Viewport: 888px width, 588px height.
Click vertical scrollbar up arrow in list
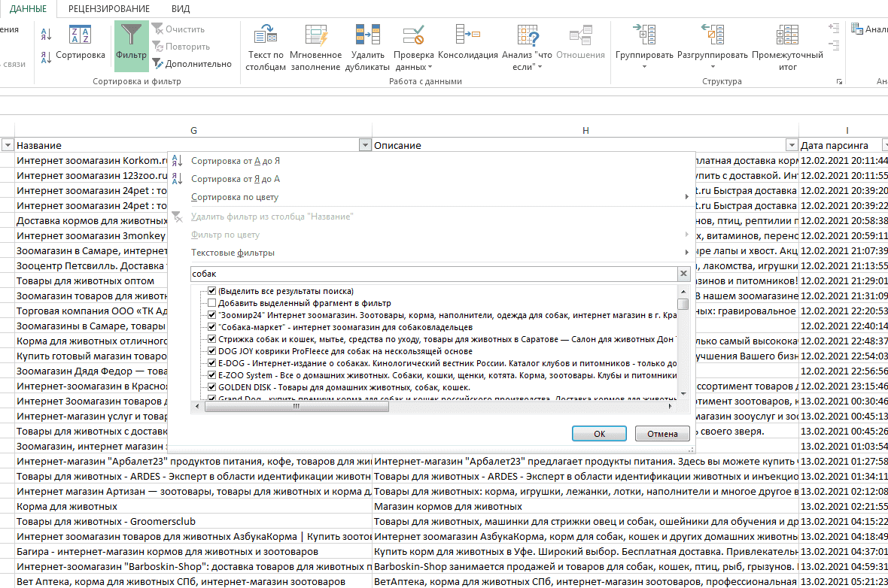pyautogui.click(x=683, y=292)
